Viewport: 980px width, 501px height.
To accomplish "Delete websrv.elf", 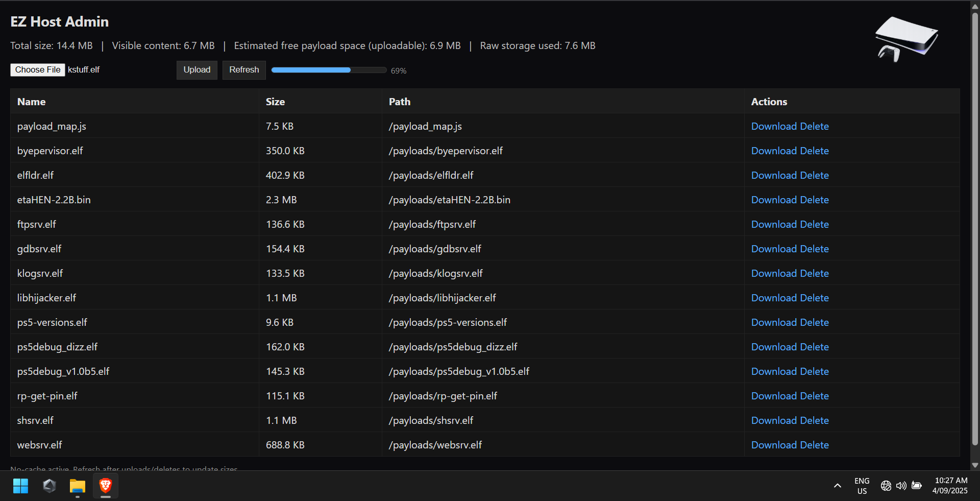I will tap(814, 445).
